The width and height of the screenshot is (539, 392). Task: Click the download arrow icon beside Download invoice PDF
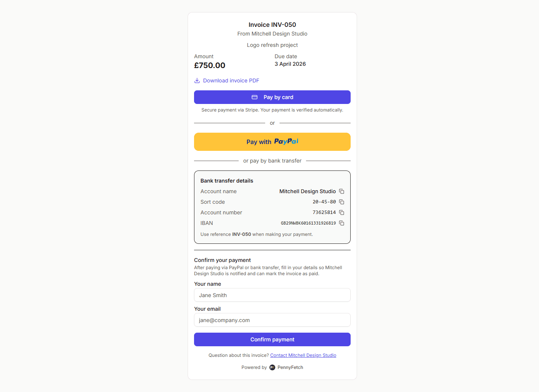[197, 81]
